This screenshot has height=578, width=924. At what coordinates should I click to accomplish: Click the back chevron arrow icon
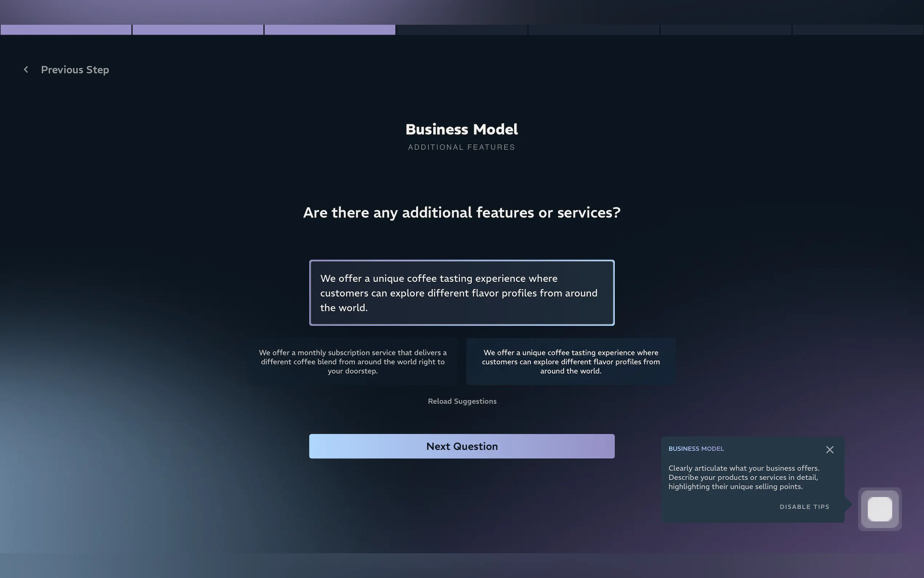(x=26, y=70)
